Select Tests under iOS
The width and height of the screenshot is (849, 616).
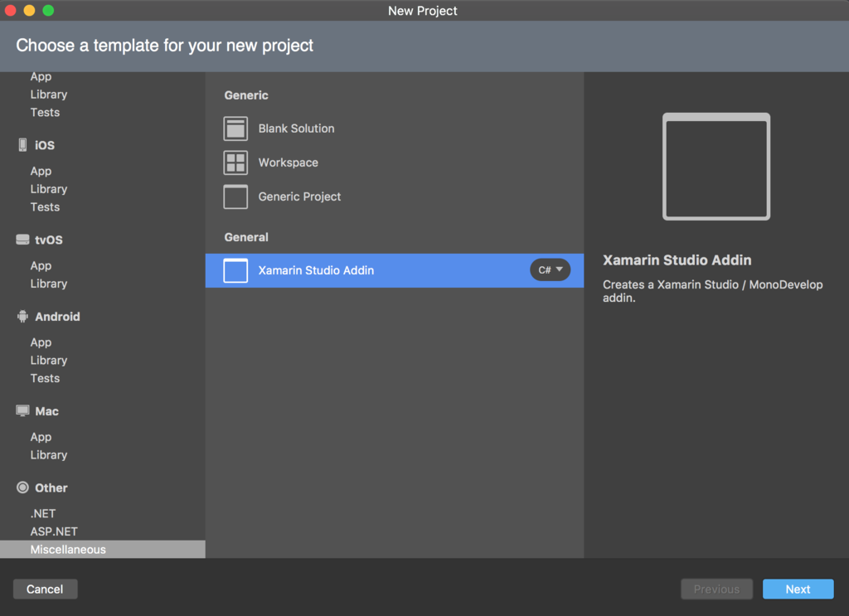[x=45, y=207]
